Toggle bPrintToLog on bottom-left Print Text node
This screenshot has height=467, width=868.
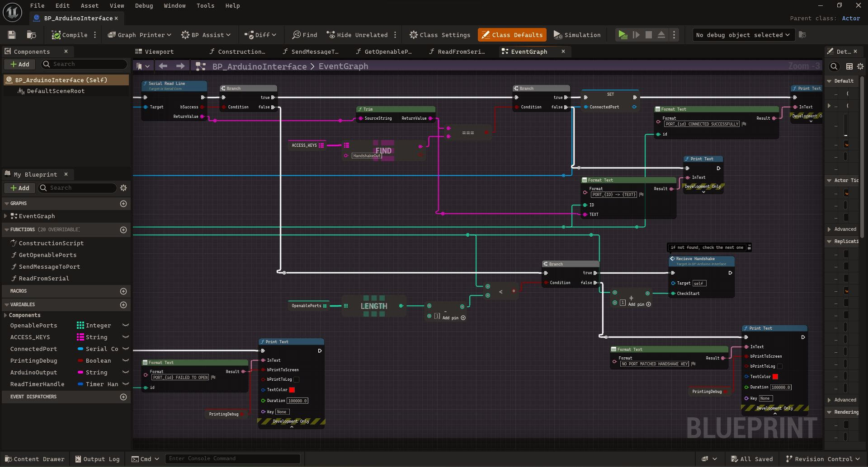coord(297,379)
